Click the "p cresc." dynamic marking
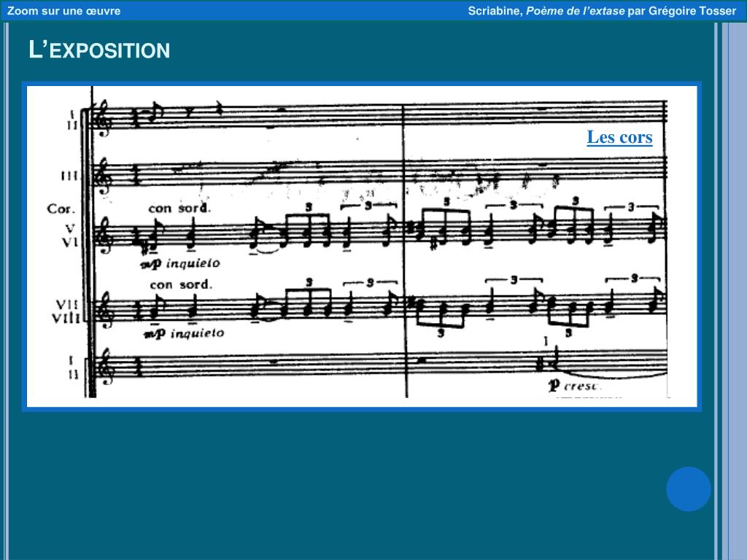 point(573,385)
